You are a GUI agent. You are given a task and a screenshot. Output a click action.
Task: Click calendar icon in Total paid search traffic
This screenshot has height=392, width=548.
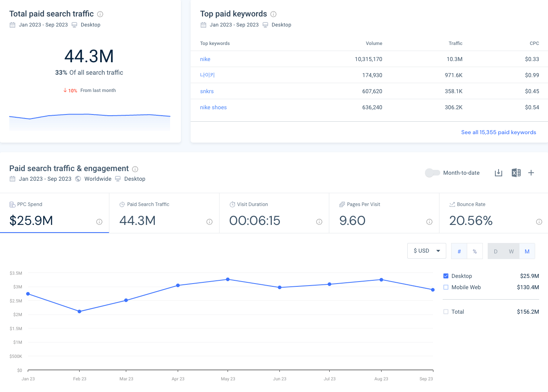(x=12, y=25)
